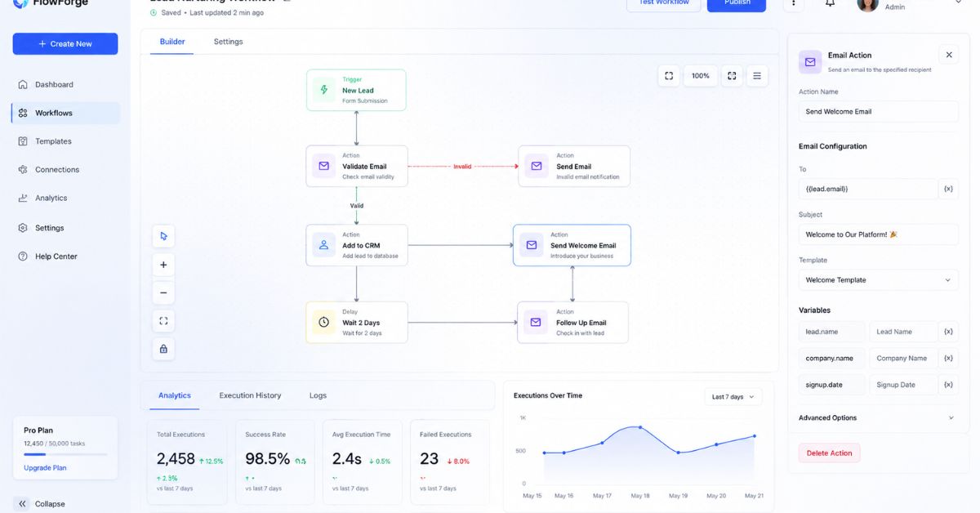The height and width of the screenshot is (513, 980).
Task: Open the Logs tab
Action: coord(318,395)
